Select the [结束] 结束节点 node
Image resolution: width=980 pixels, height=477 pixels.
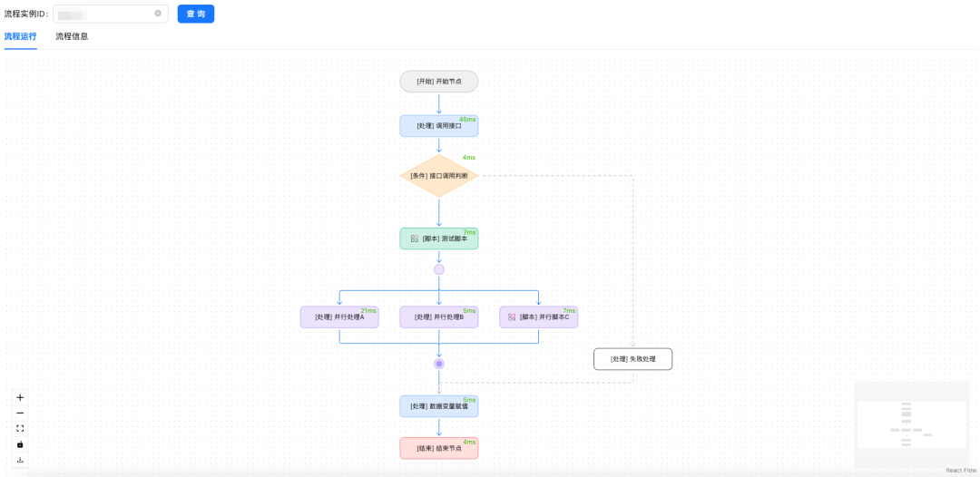coord(439,448)
